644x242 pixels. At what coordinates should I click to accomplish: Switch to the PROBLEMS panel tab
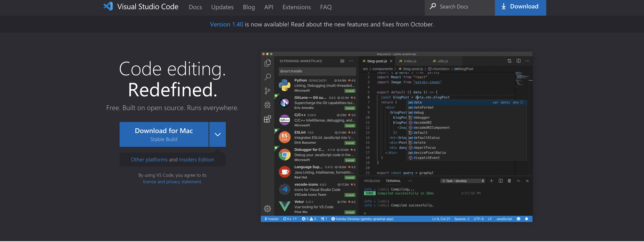pyautogui.click(x=372, y=181)
